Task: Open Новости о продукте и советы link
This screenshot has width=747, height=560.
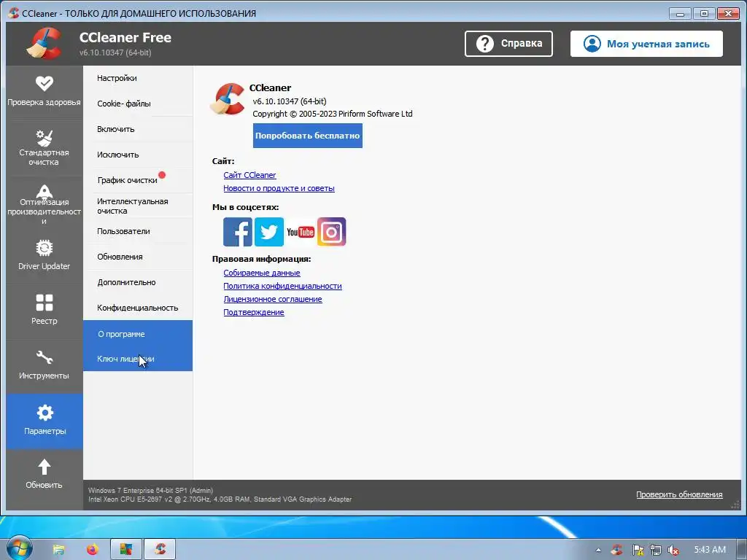Action: pyautogui.click(x=279, y=189)
